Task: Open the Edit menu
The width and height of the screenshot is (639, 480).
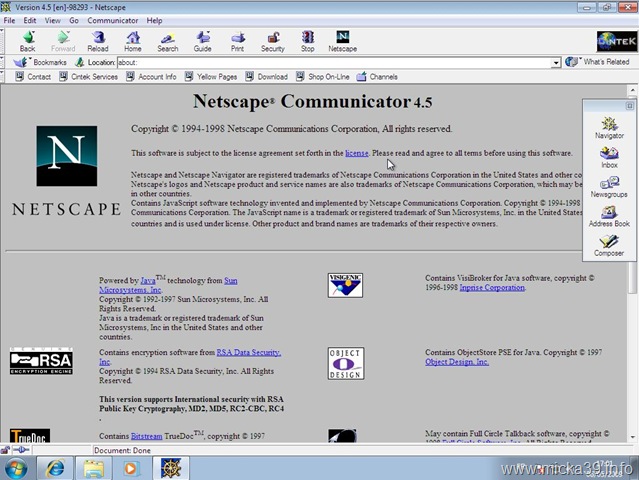Action: (x=30, y=20)
